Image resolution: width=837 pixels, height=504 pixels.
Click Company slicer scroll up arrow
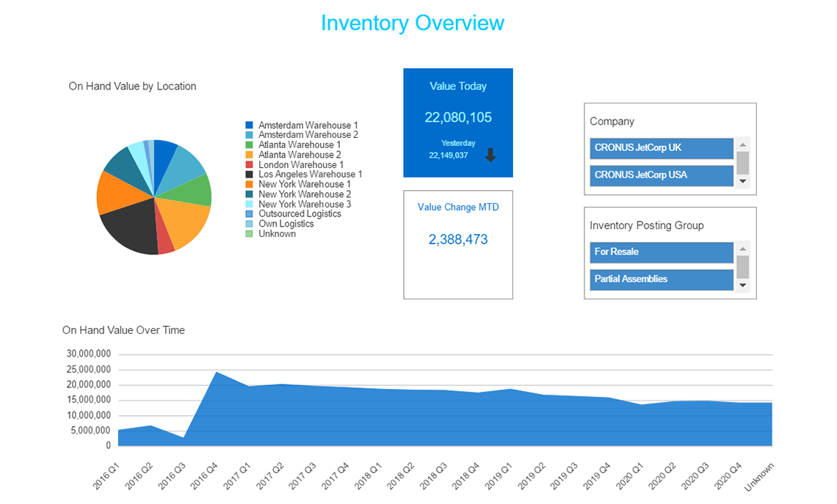pos(742,145)
